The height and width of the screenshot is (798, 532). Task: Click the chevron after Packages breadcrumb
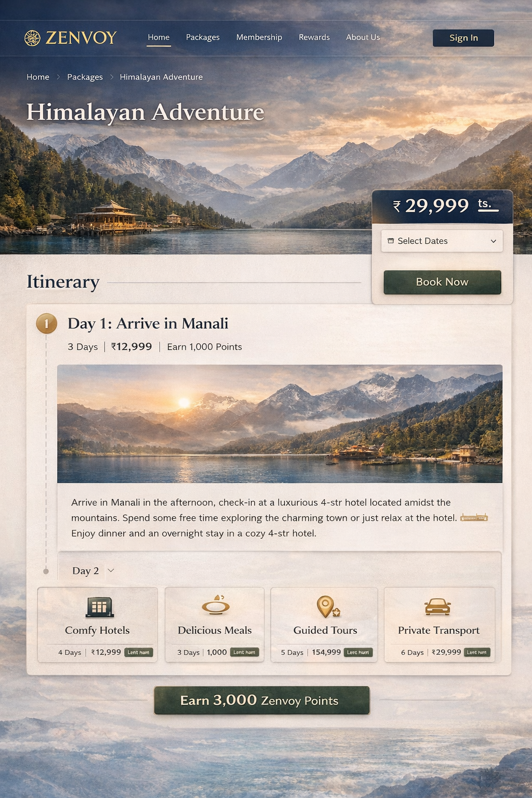click(x=111, y=77)
